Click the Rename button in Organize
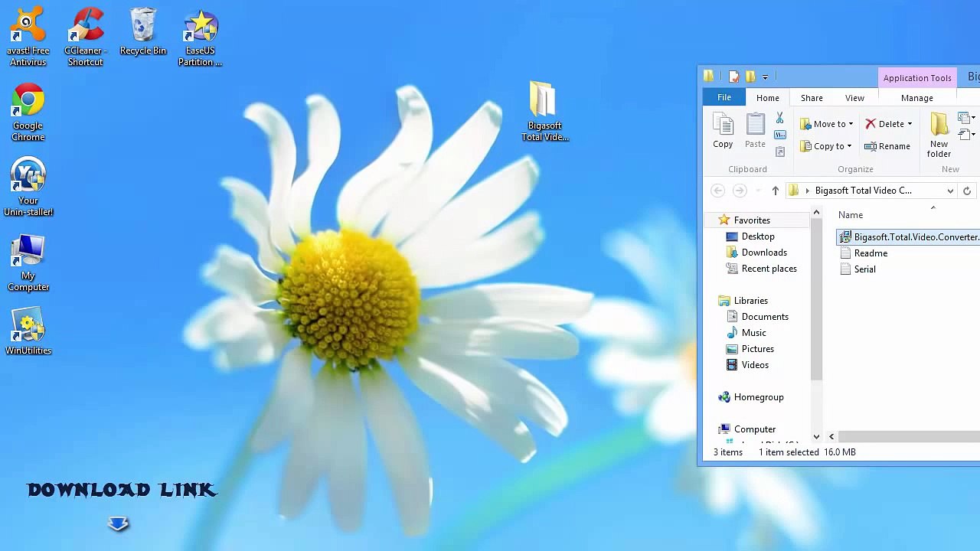 coord(887,146)
